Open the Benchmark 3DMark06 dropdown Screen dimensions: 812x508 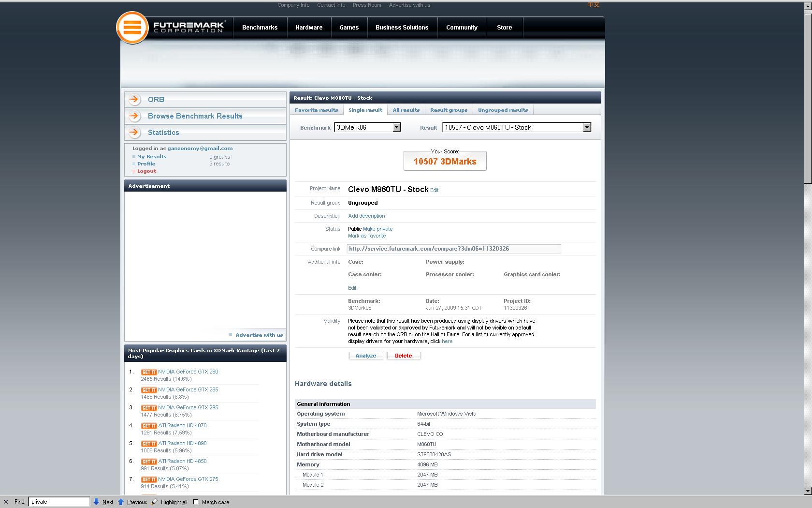pyautogui.click(x=368, y=127)
